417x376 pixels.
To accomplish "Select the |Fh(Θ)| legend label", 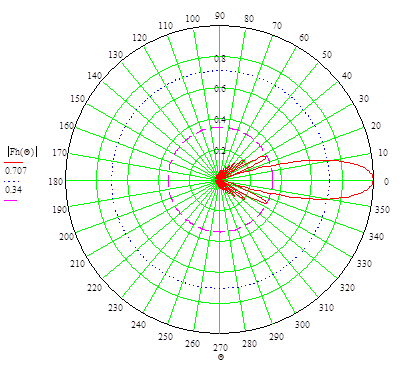I will 22,152.
